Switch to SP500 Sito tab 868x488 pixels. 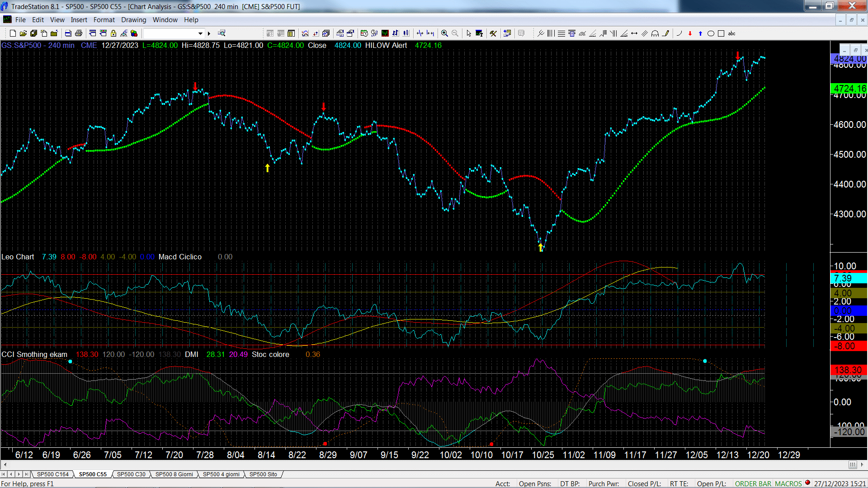(x=263, y=474)
